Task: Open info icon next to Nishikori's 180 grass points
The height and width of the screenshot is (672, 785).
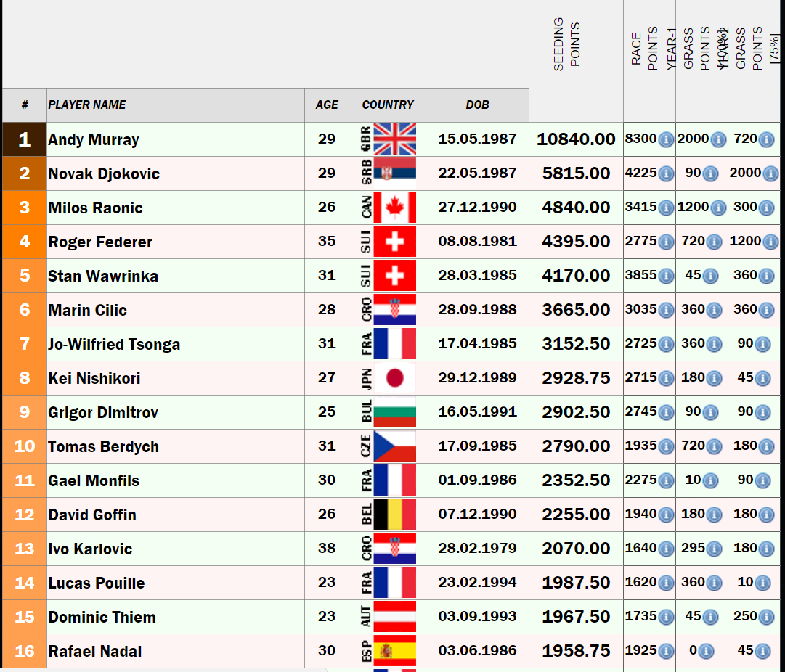Action: (x=713, y=378)
